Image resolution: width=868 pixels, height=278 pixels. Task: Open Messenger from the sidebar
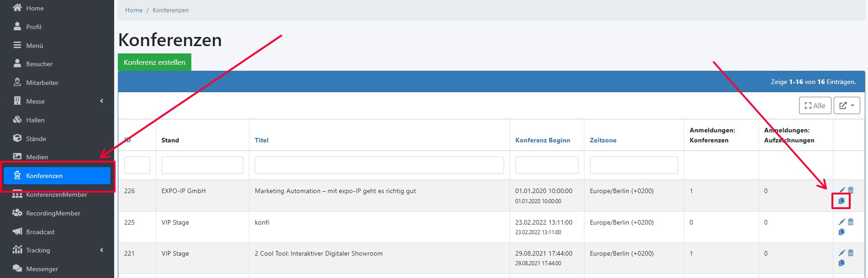click(x=42, y=269)
